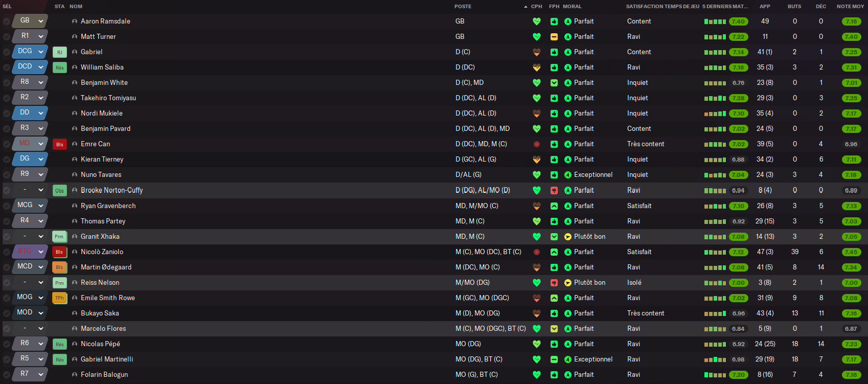This screenshot has width=868, height=384.
Task: Open Aaron Ramsdale's player profile
Action: pyautogui.click(x=105, y=21)
